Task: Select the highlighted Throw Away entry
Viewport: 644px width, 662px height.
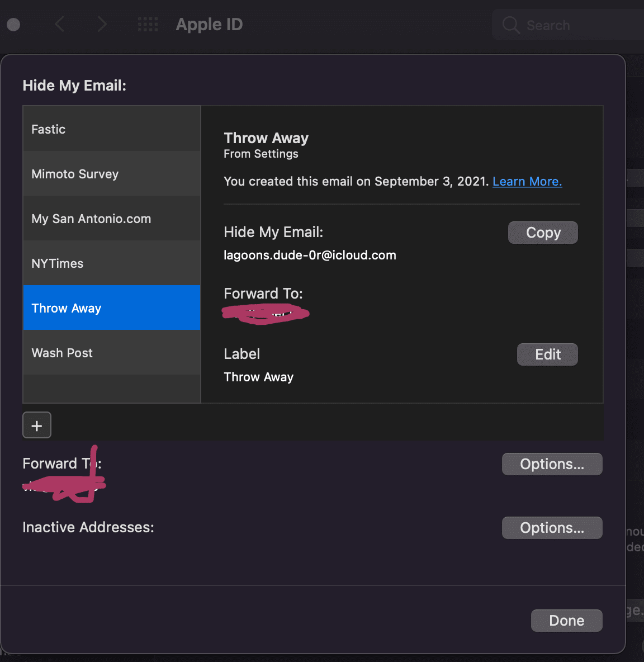Action: click(112, 308)
